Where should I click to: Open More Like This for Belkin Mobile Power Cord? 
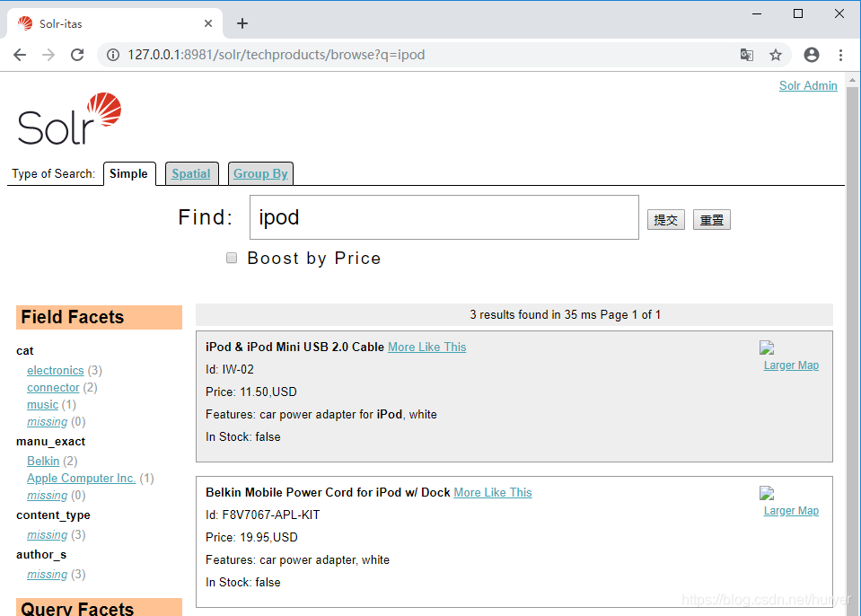click(x=493, y=492)
